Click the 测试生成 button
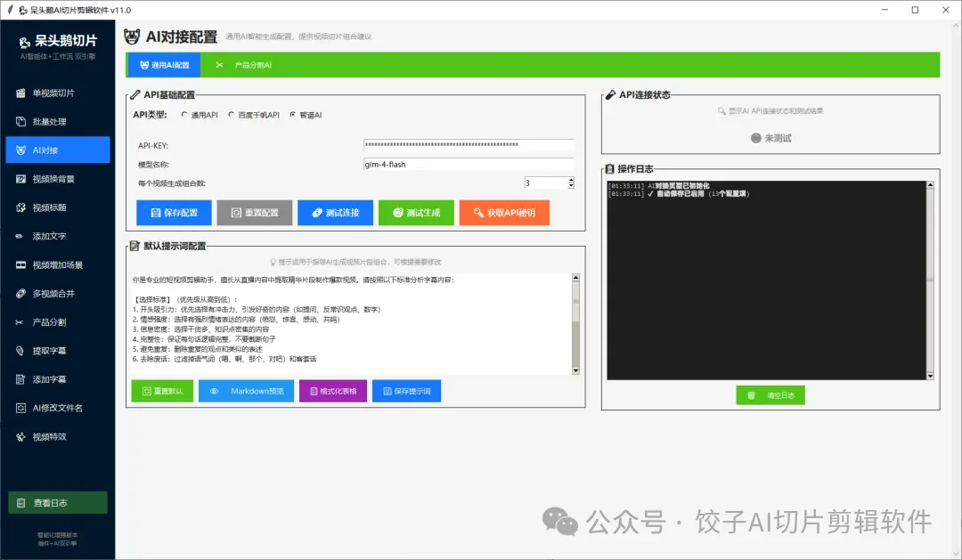Image resolution: width=962 pixels, height=560 pixels. click(417, 213)
